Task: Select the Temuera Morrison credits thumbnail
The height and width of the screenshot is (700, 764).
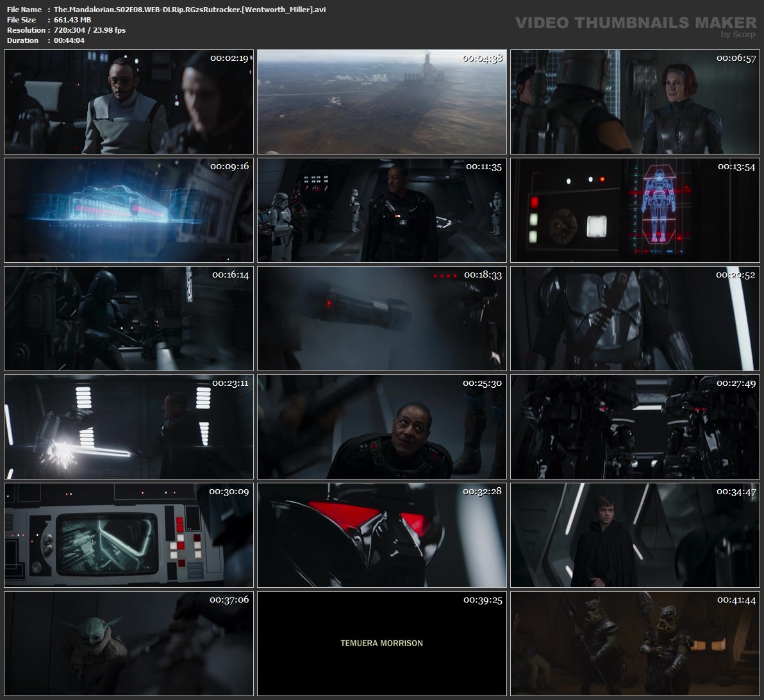Action: [x=382, y=644]
